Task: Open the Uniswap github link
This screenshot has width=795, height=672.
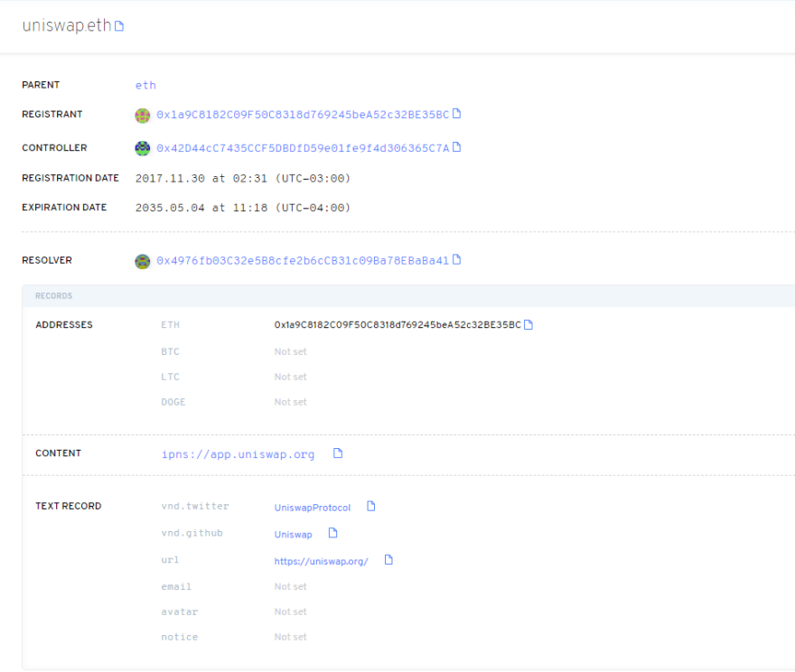Action: coord(293,534)
